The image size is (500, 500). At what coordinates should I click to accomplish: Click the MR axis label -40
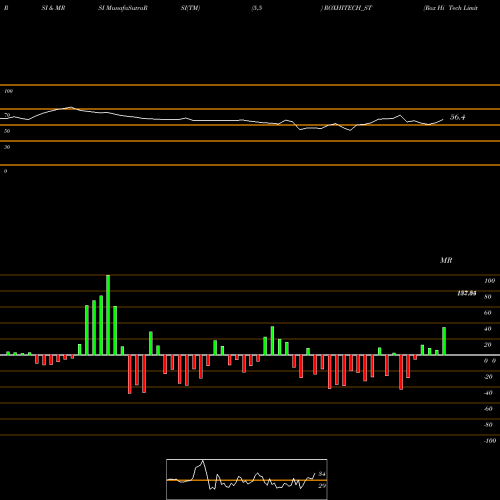(x=488, y=393)
